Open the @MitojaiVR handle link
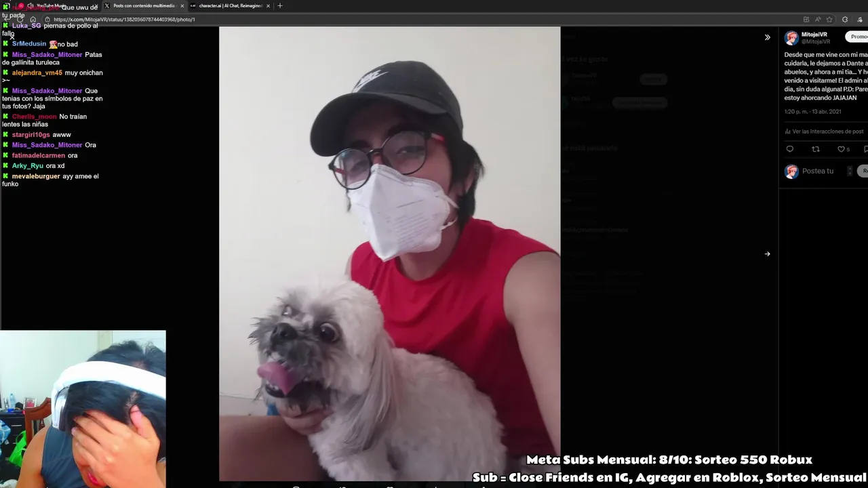 tap(816, 42)
